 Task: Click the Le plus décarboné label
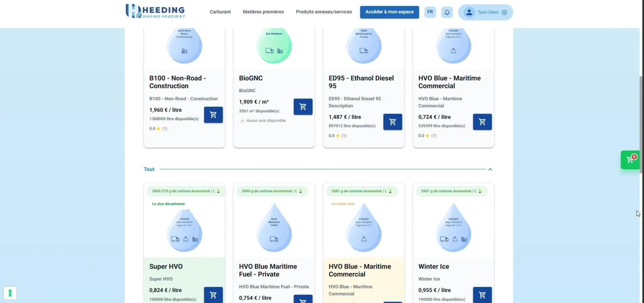point(168,204)
